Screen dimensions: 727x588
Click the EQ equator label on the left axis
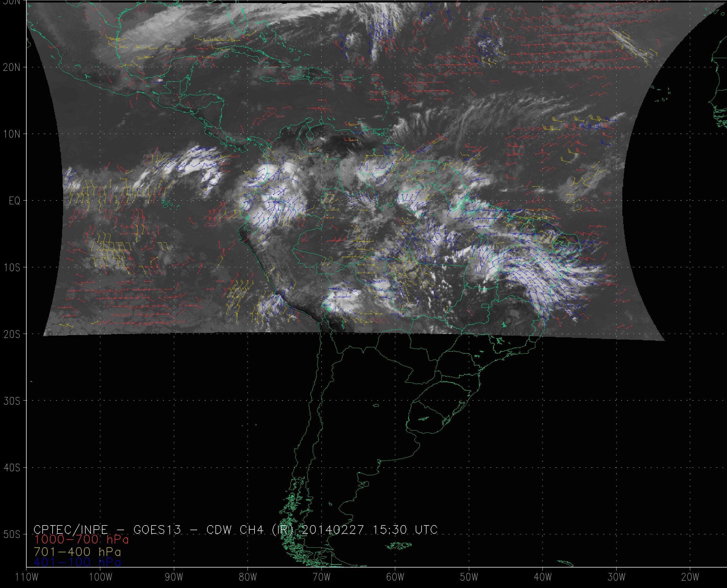[15, 201]
